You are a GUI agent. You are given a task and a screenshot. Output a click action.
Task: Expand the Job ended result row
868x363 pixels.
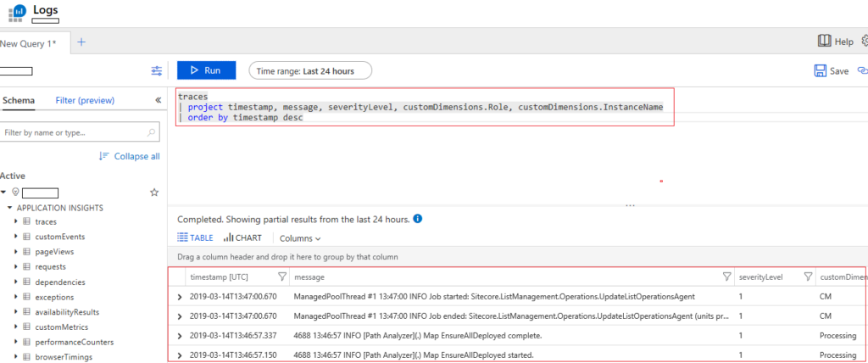point(180,316)
